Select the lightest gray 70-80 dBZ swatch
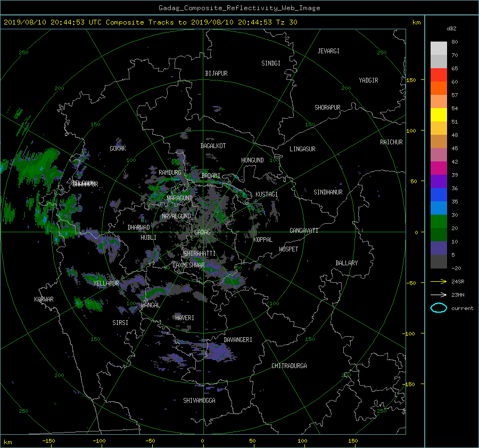 439,48
